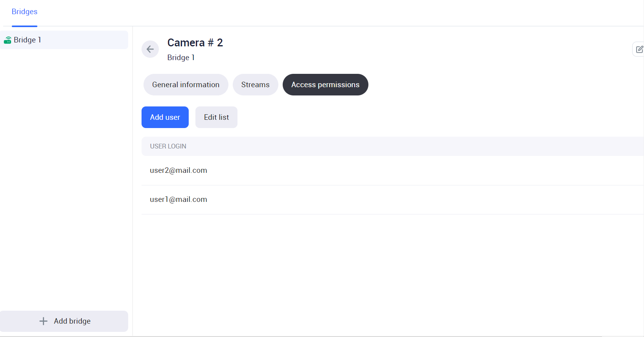
Task: Open the Bridges tab
Action: [x=24, y=12]
